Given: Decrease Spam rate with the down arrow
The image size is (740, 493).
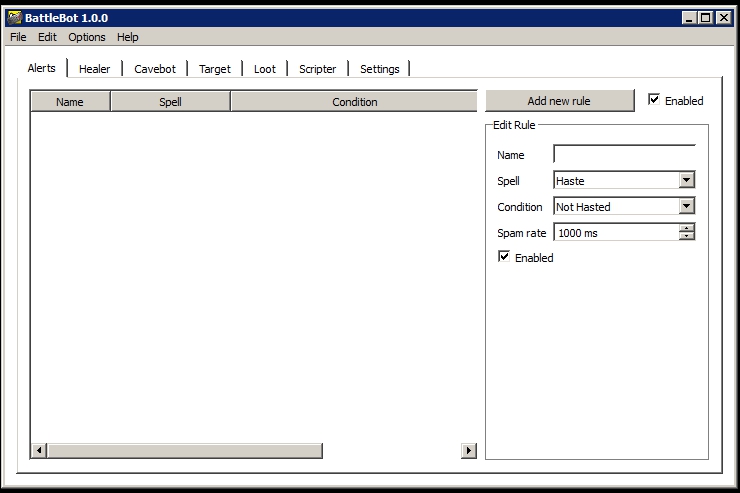Looking at the screenshot, I should [686, 236].
